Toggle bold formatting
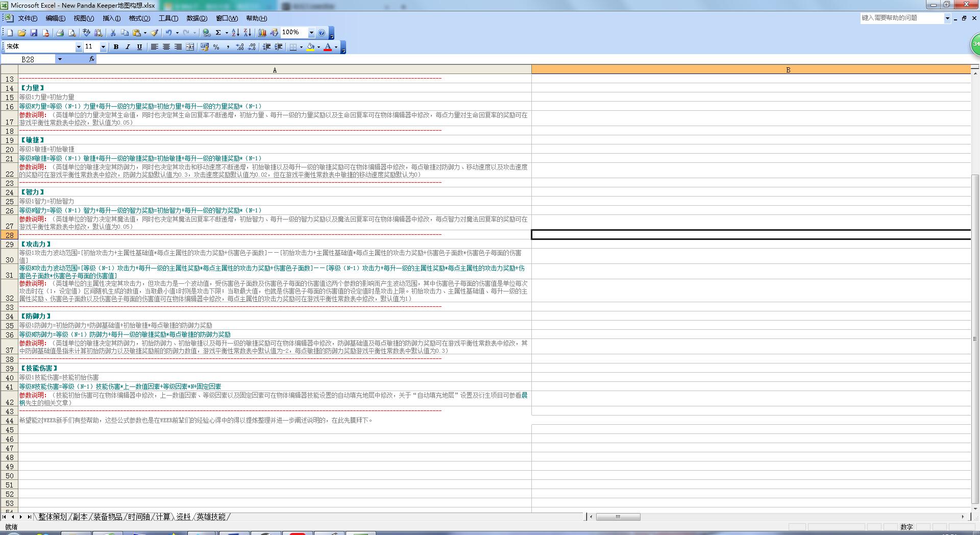Image resolution: width=980 pixels, height=535 pixels. (x=116, y=47)
